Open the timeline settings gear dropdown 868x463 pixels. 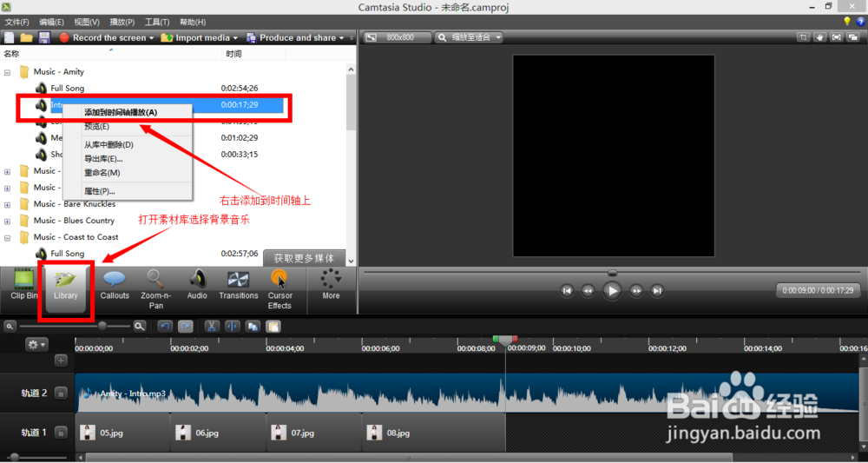pos(36,345)
